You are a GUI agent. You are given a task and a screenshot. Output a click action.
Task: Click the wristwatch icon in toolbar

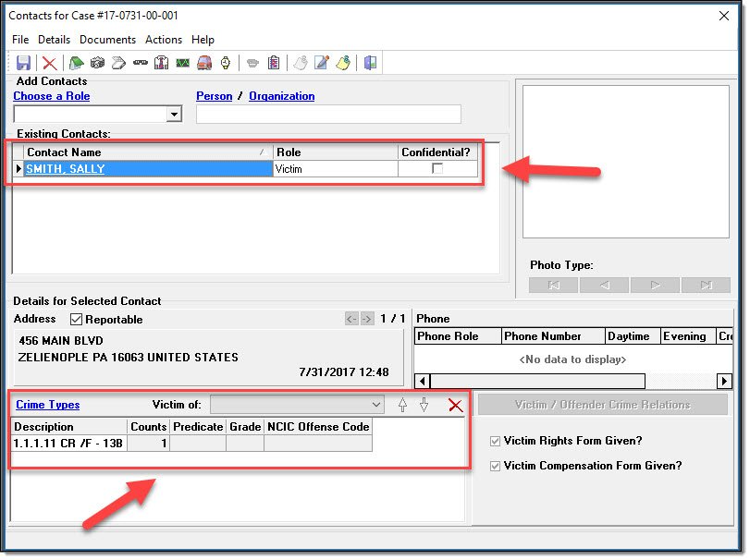pos(225,63)
